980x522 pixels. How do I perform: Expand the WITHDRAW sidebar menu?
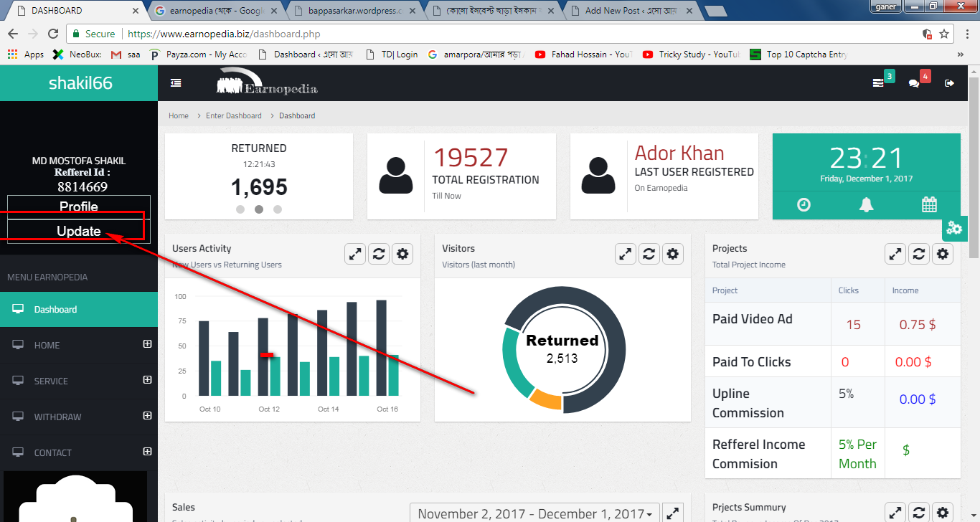[147, 416]
